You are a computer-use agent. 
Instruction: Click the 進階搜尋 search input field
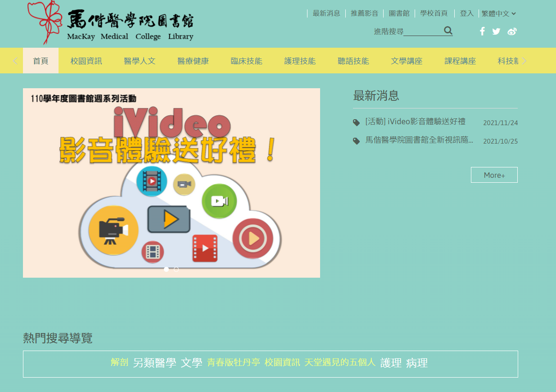coord(422,32)
